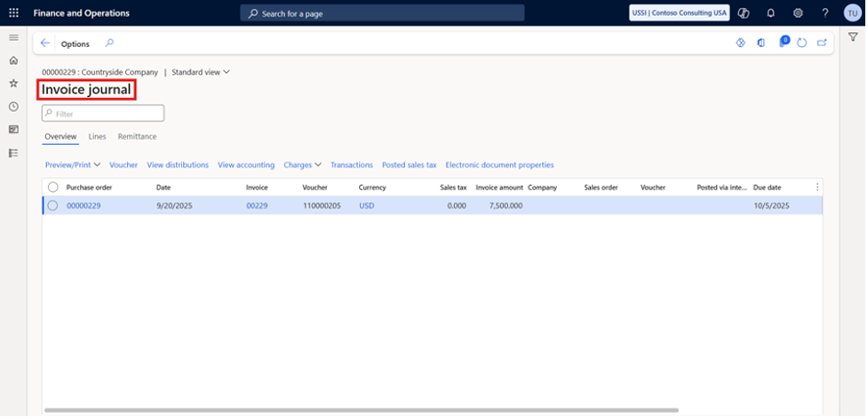Open Posted sales tax
This screenshot has width=868, height=418.
[x=409, y=165]
